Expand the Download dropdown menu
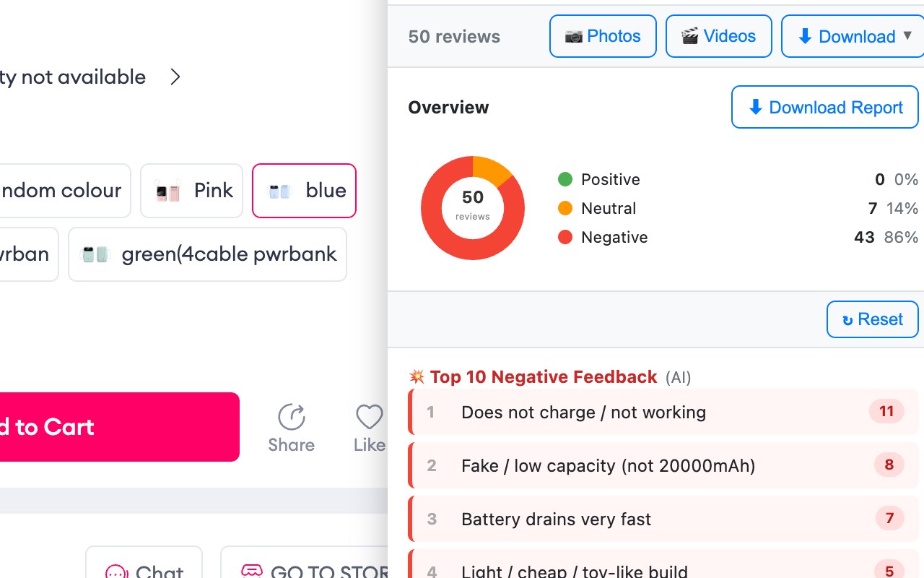This screenshot has width=924, height=578. click(x=907, y=36)
